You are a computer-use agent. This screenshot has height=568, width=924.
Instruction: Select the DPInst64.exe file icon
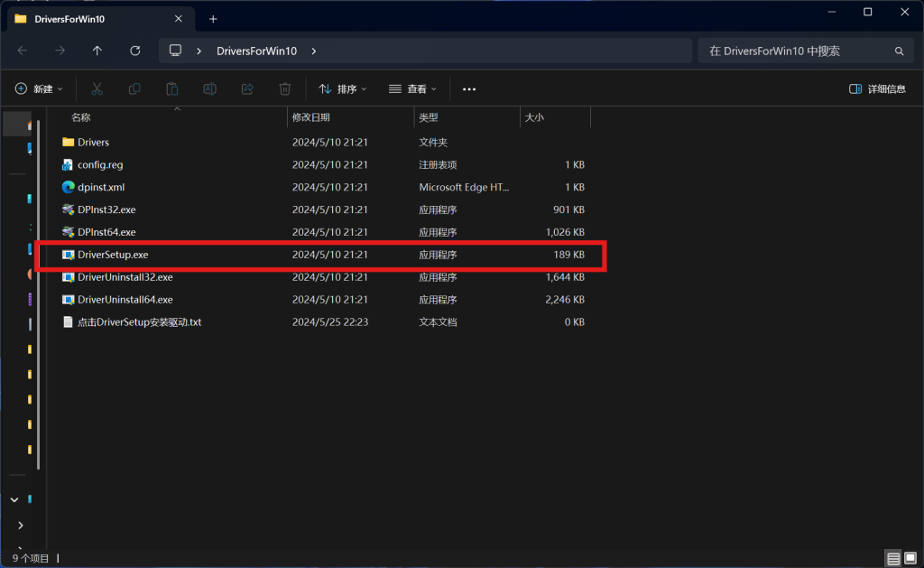pos(69,232)
